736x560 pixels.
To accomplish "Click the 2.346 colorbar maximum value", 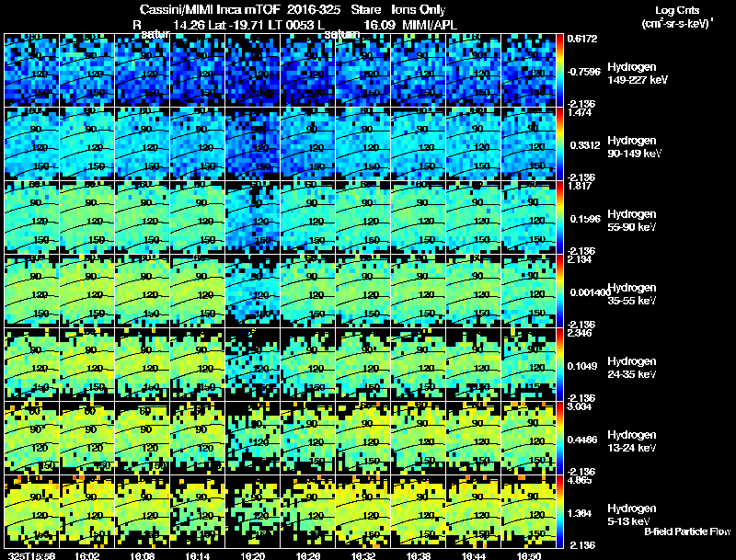I will coord(581,334).
